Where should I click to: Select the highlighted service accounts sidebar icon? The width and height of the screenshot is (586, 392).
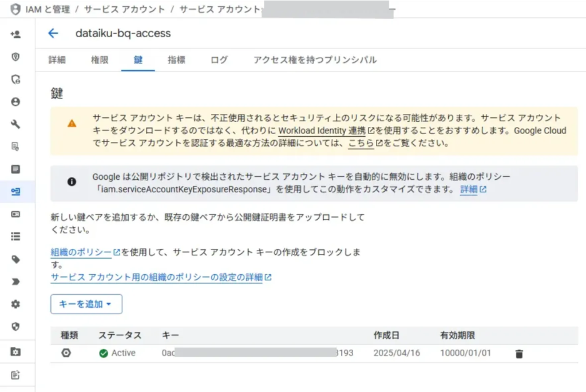[x=15, y=192]
